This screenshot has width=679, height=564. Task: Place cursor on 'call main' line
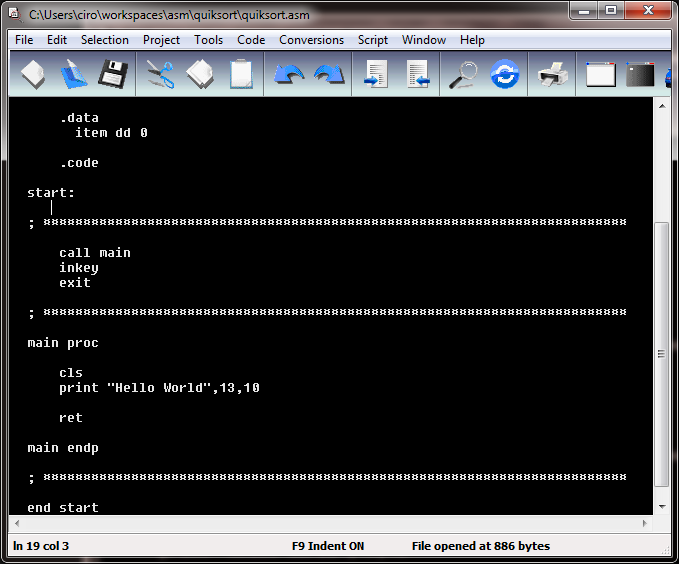(95, 253)
